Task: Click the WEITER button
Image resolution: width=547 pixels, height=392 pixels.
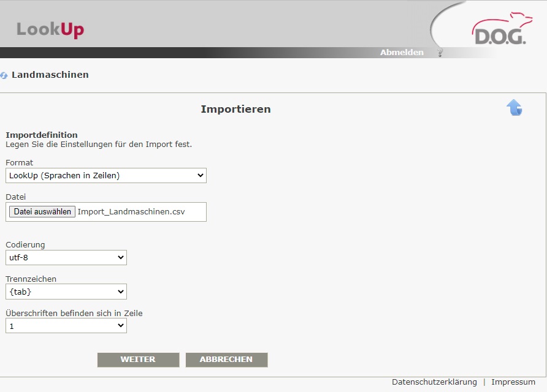Action: [x=138, y=360]
